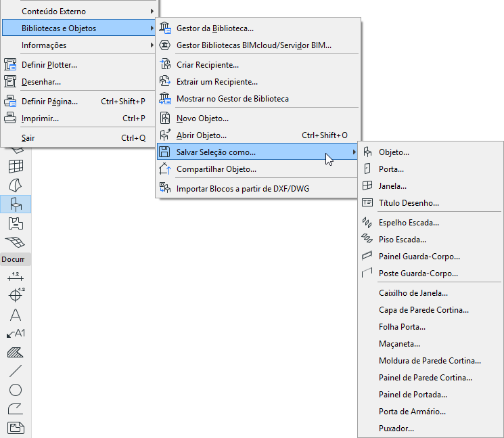Screen dimensions: 504x438
Task: Select the Line tool in toolbox
Action: (x=16, y=371)
